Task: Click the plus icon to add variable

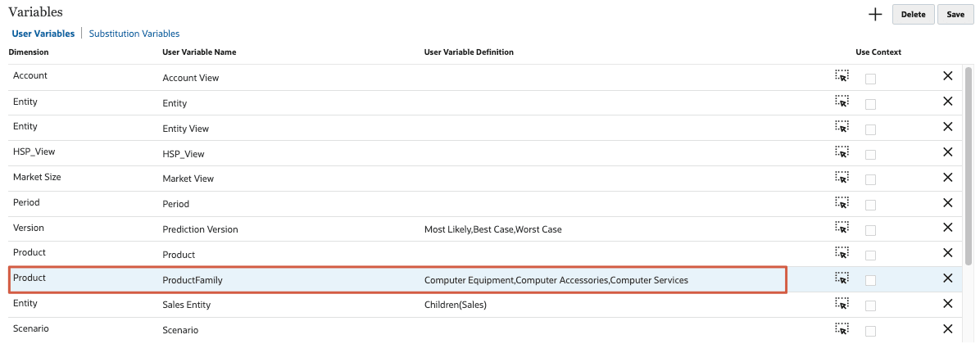Action: [x=875, y=14]
